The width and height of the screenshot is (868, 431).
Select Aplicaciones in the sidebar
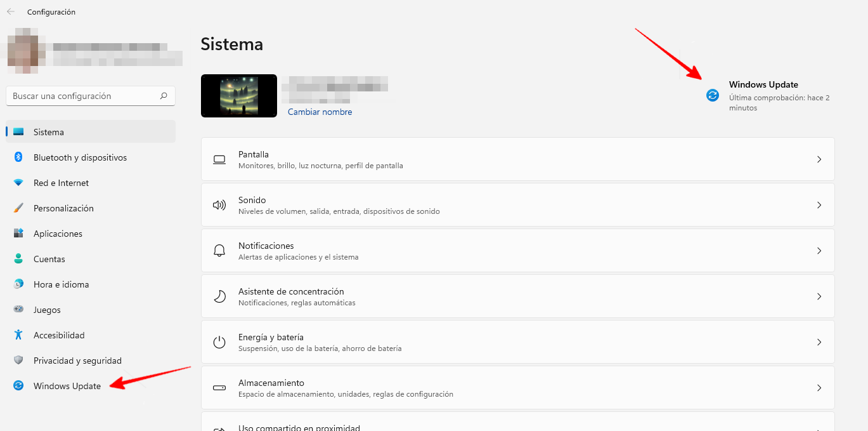click(x=58, y=234)
